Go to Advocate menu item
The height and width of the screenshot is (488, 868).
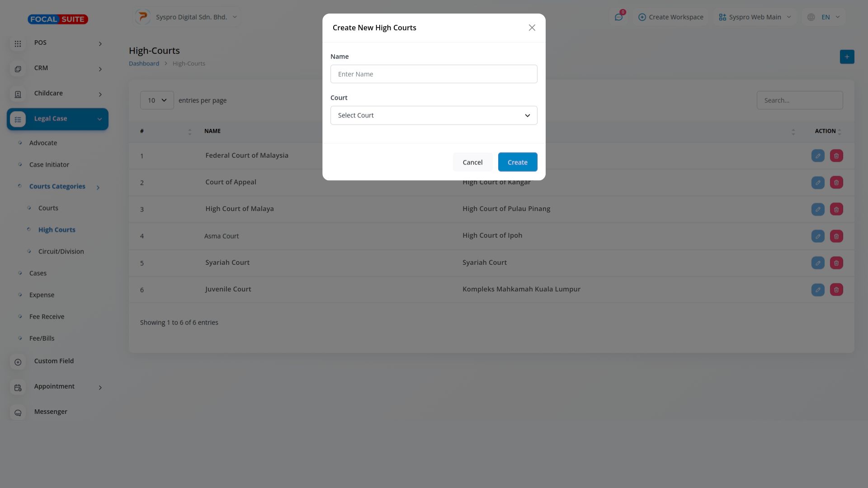(43, 143)
